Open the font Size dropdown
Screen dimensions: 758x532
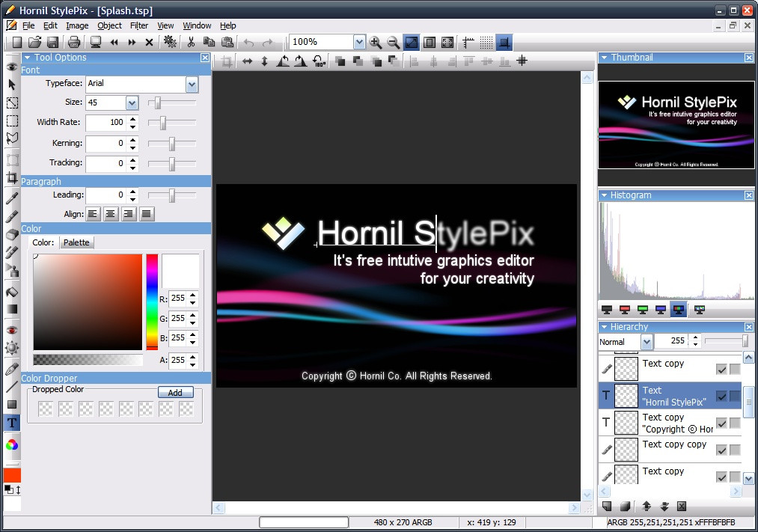tap(132, 103)
